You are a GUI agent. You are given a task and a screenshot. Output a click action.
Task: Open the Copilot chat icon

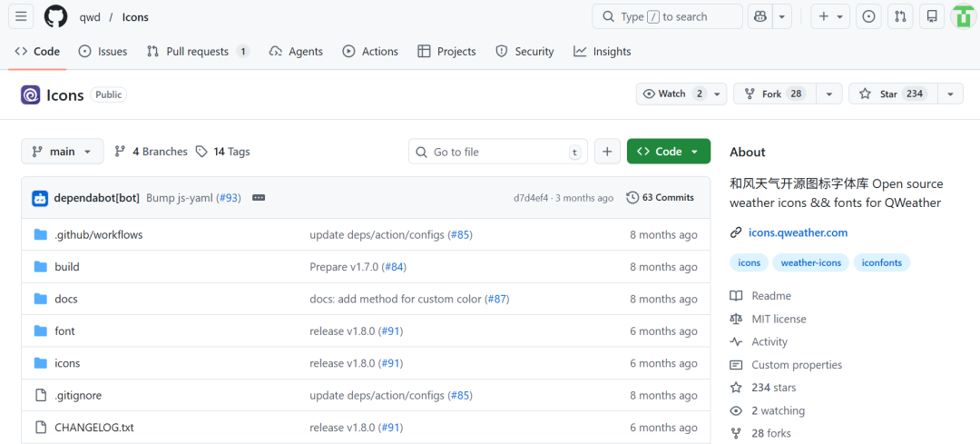point(759,16)
